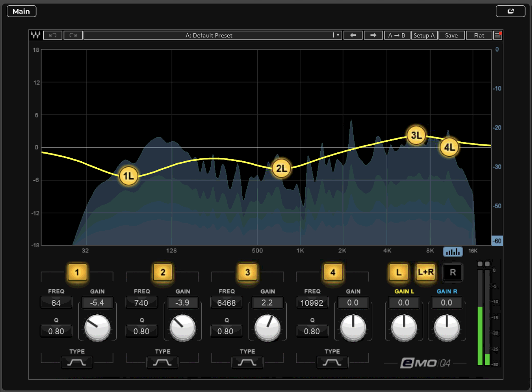The height and width of the screenshot is (392, 532).
Task: Redo the last change
Action: pos(73,35)
